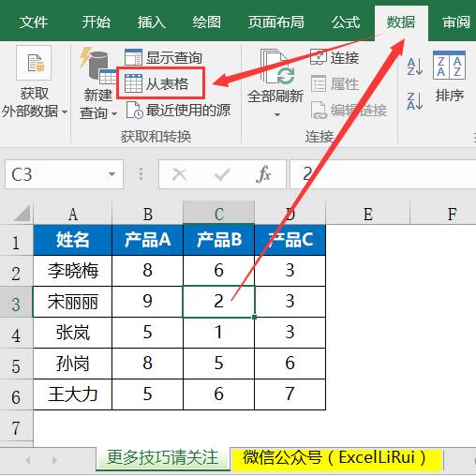
Task: Select column B header
Action: pos(147,214)
